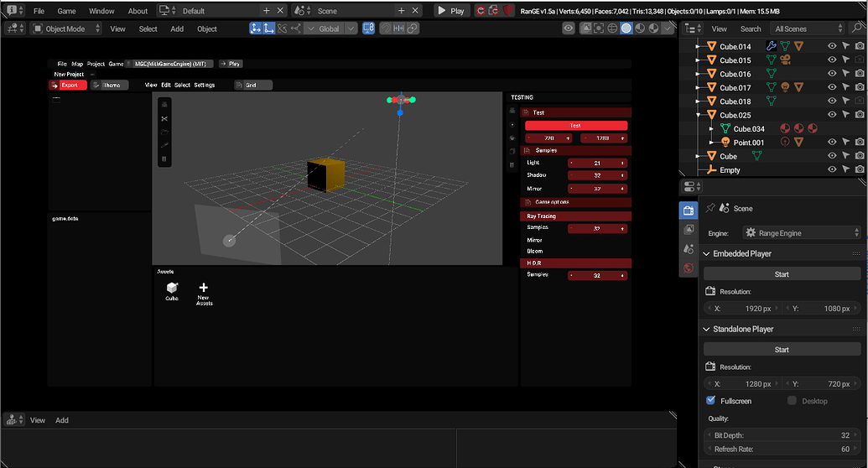Open the Game menu in the top bar
Image resolution: width=868 pixels, height=468 pixels.
pos(66,11)
